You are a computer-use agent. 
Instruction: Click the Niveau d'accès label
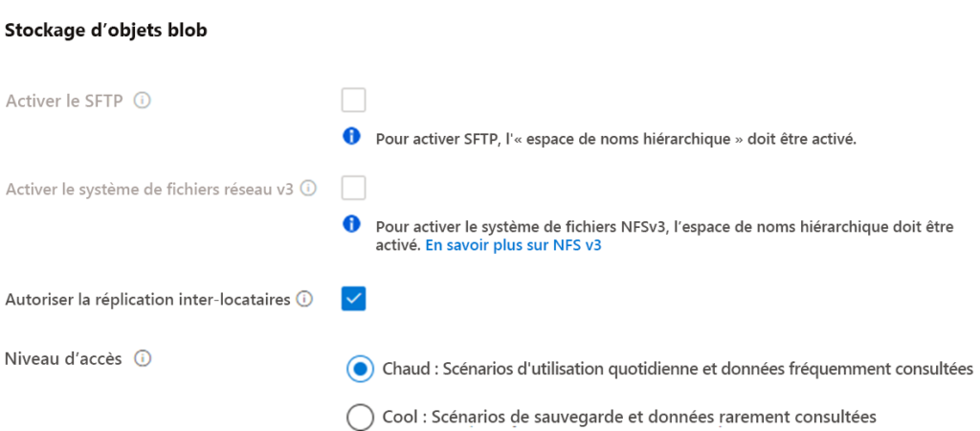coord(63,359)
